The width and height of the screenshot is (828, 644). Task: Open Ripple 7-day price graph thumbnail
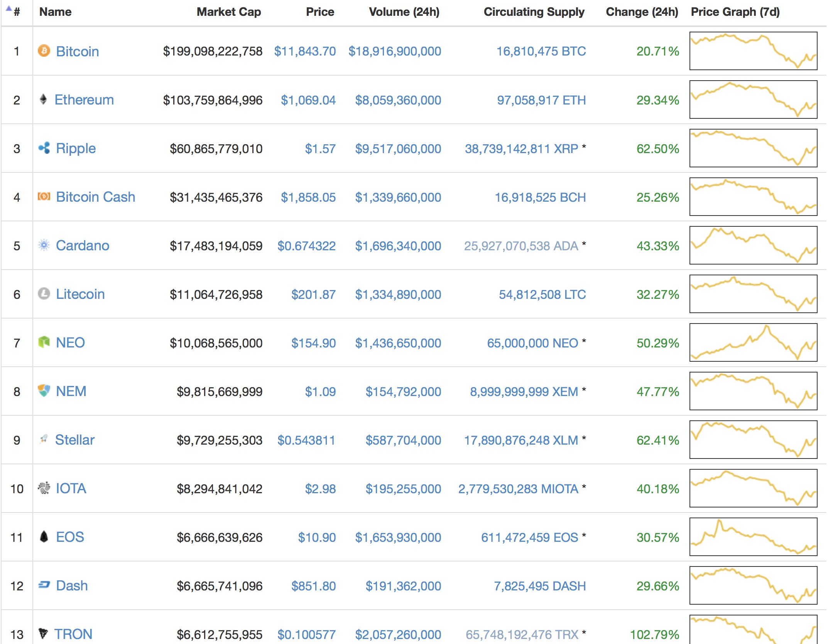coord(753,148)
